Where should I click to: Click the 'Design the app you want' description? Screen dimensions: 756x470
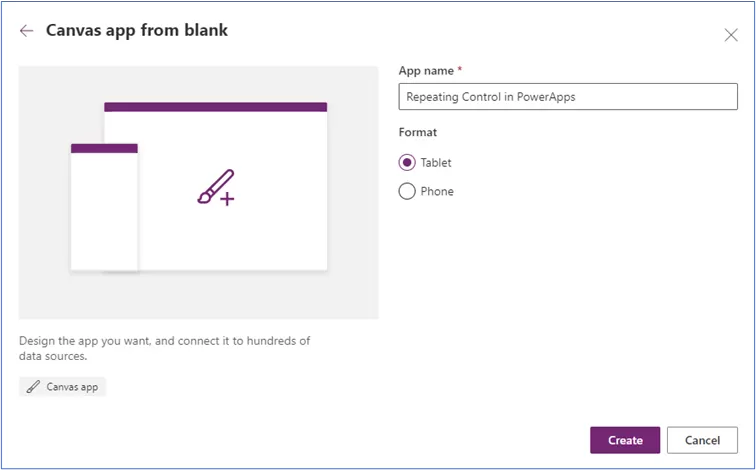[164, 347]
